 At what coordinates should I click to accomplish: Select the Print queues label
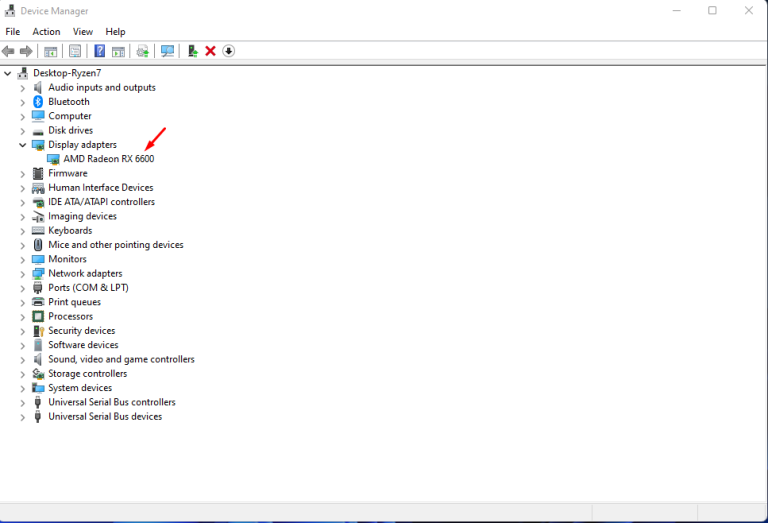click(74, 302)
